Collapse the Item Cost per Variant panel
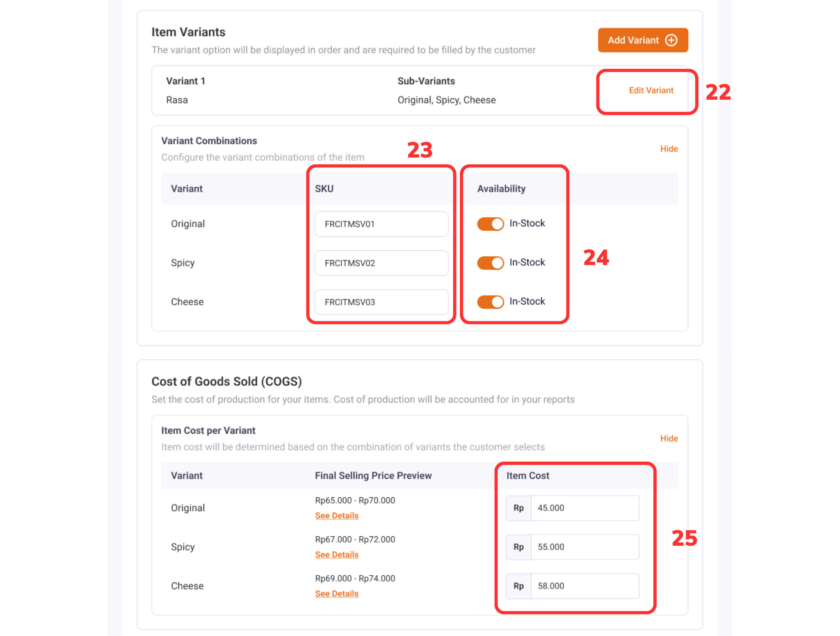The width and height of the screenshot is (840, 636). [669, 438]
